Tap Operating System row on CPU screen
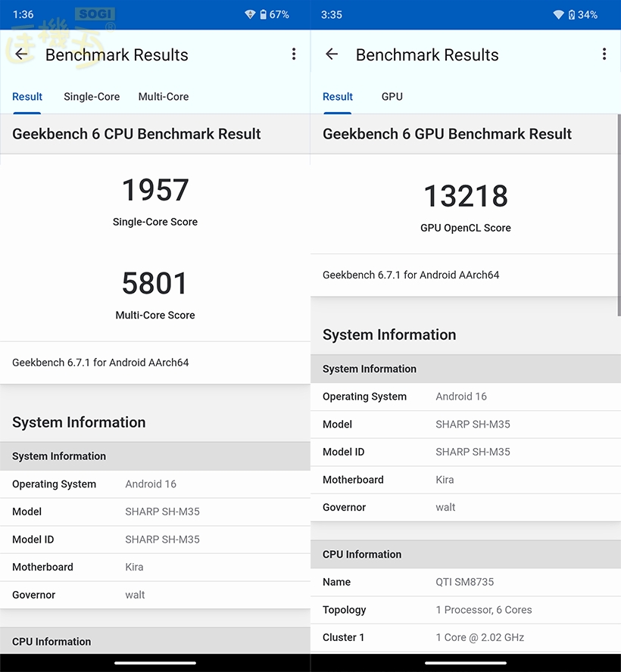This screenshot has width=621, height=672. point(155,484)
